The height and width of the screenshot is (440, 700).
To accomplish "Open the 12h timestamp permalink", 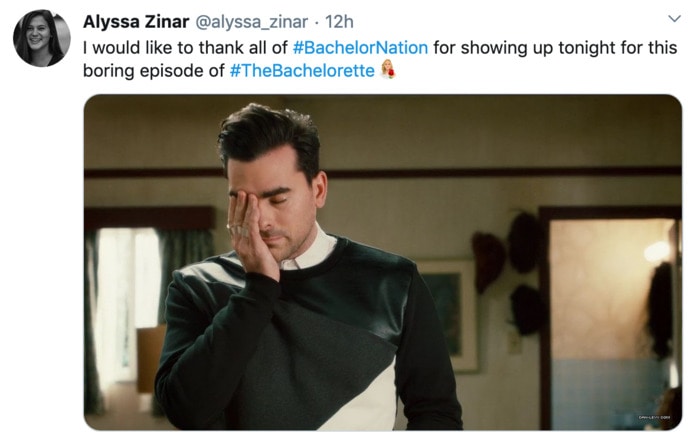I will click(339, 21).
